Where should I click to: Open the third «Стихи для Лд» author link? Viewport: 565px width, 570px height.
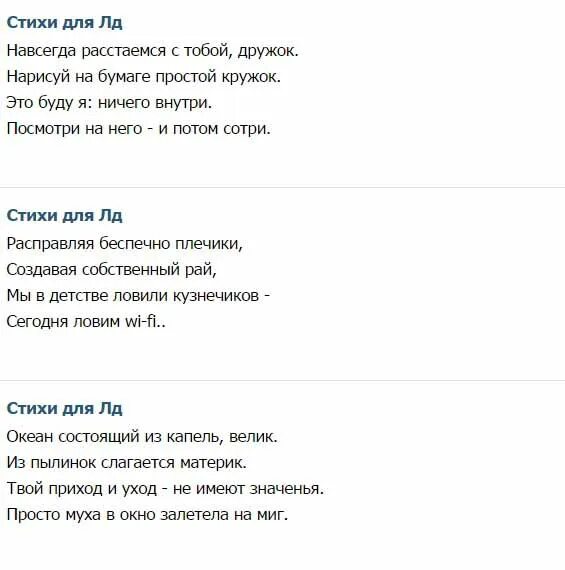pyautogui.click(x=64, y=409)
